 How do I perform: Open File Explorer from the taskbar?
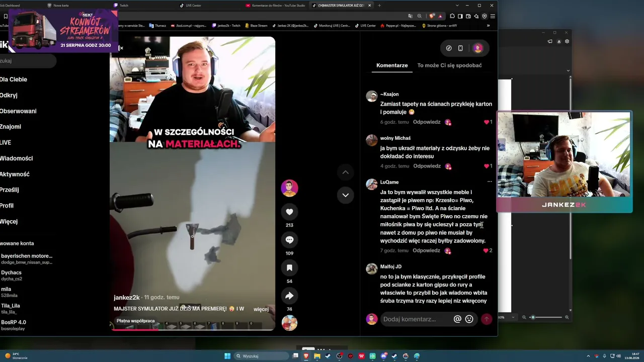[x=317, y=356]
